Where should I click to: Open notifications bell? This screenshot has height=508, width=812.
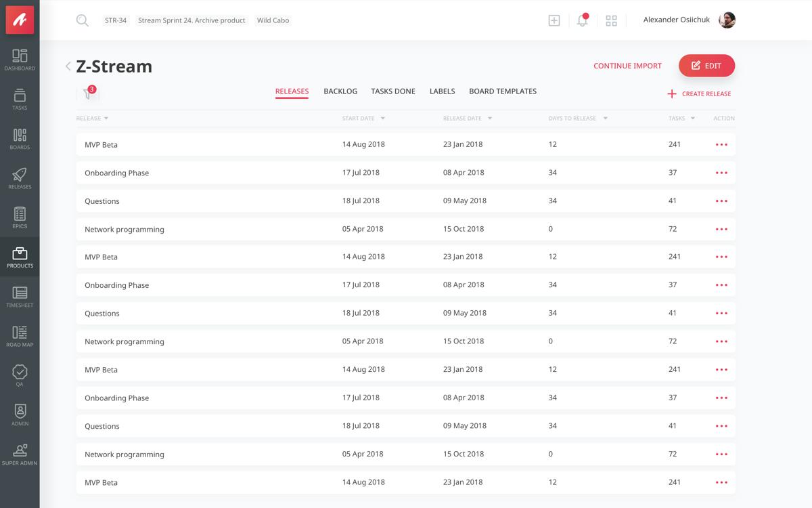tap(583, 20)
